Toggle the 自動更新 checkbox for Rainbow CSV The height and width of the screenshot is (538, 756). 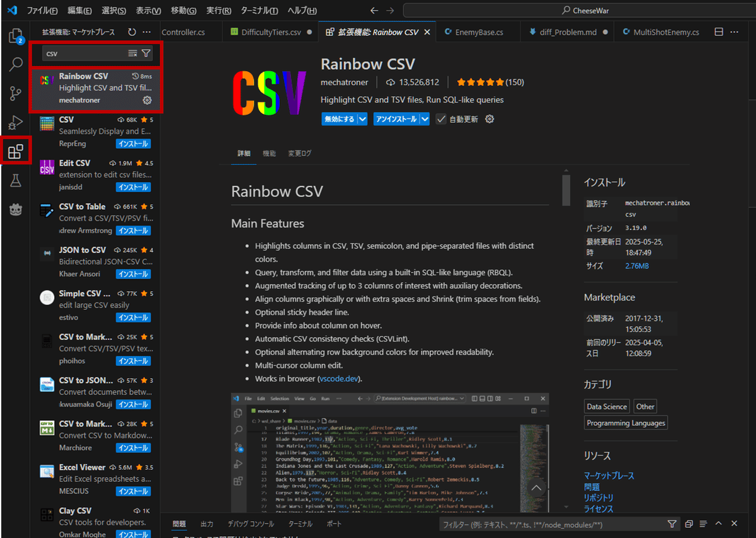point(440,118)
